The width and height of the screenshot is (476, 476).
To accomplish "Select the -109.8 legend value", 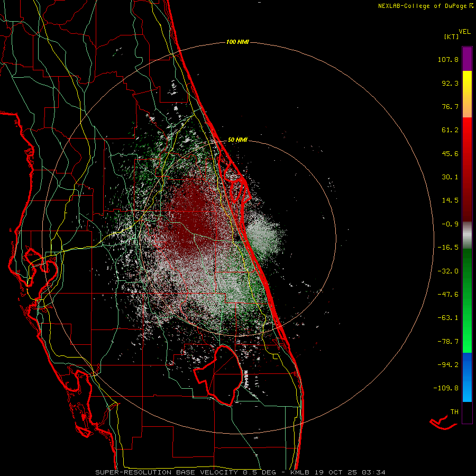I will click(x=446, y=388).
